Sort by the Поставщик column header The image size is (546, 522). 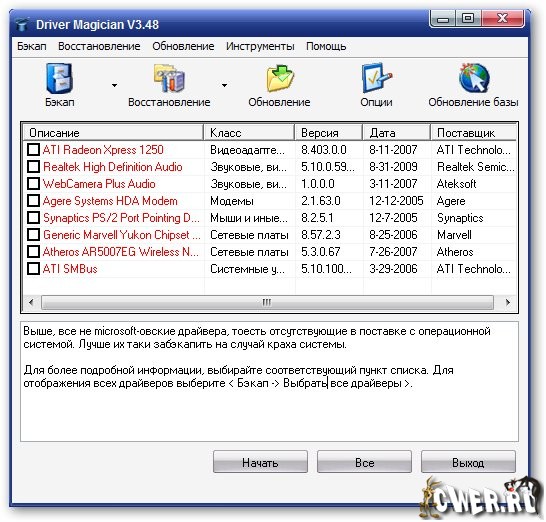(x=474, y=133)
